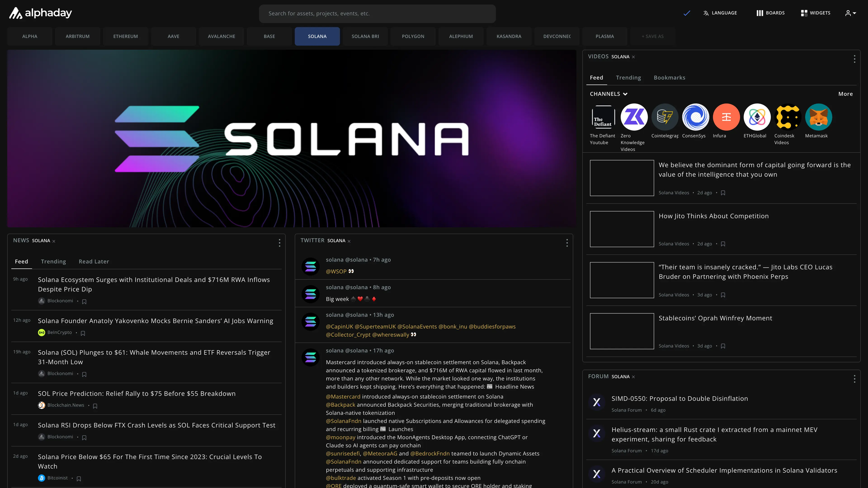Bookmark 'Stablecoins' Oprah Winfrey Moment' video
Screen dimensions: 868x488
click(723, 346)
